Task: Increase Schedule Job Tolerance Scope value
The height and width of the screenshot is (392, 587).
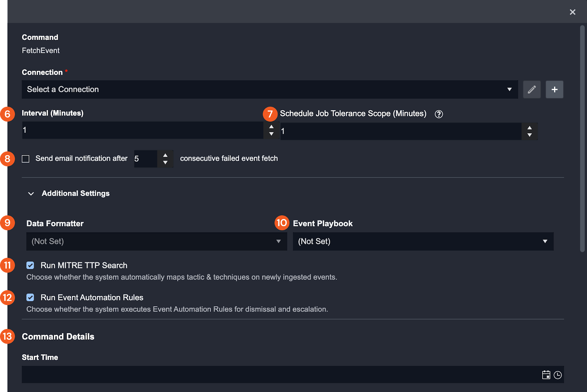Action: pos(529,128)
